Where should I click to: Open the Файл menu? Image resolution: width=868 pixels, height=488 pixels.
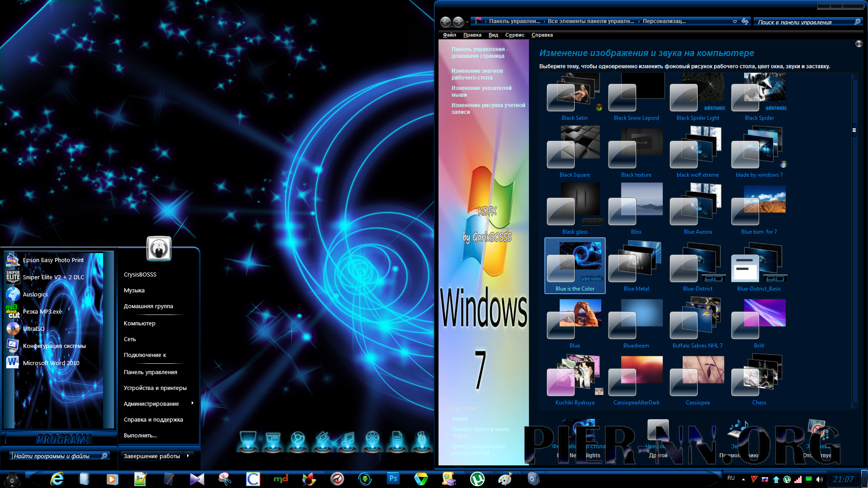coord(449,35)
